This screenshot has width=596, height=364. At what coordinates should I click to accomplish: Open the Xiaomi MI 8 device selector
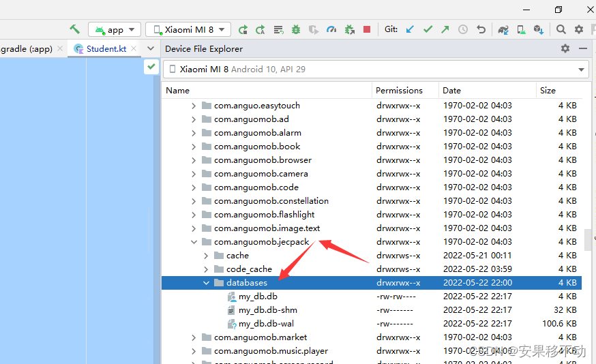[189, 29]
